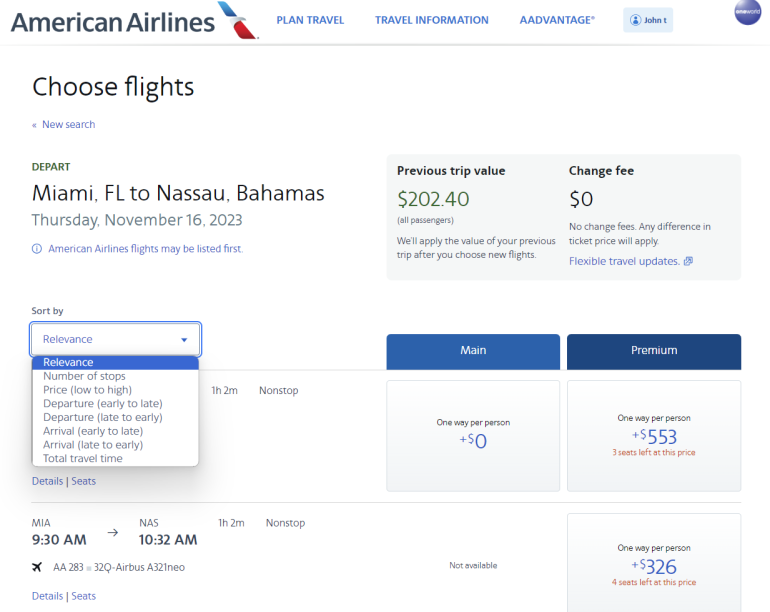Open the AAdvantage menu
Image resolution: width=770 pixels, height=612 pixels.
coord(557,20)
